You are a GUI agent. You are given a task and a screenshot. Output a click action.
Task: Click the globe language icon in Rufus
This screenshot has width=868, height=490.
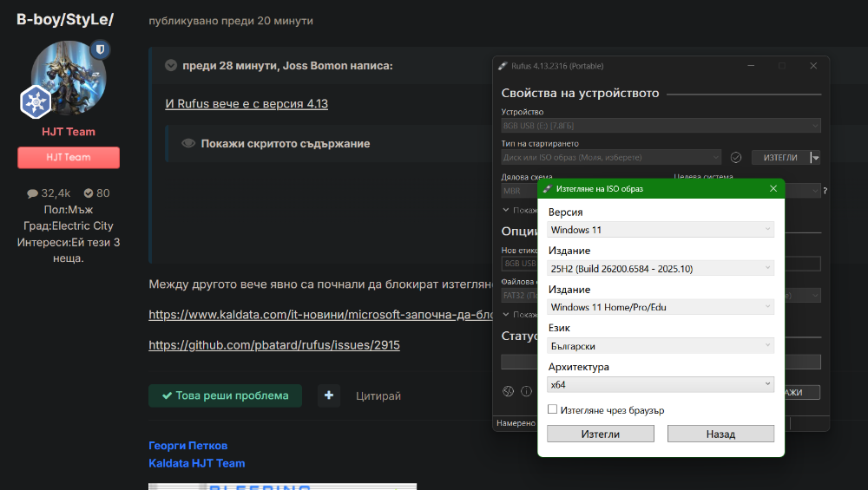tap(508, 391)
